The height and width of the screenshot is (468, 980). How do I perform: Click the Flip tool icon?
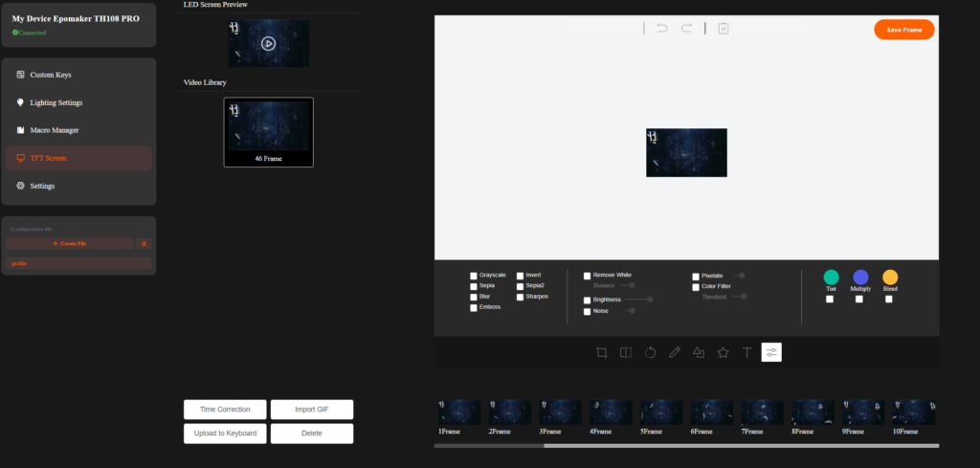pos(626,352)
